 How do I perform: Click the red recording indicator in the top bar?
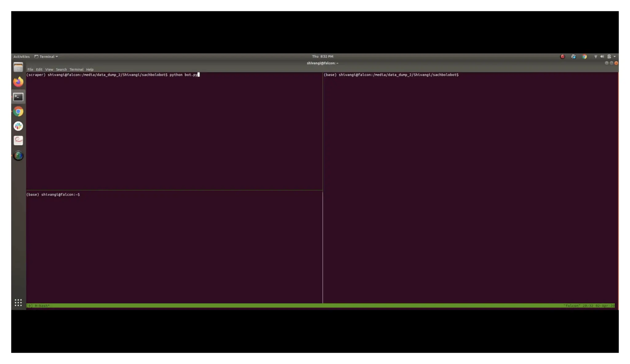pyautogui.click(x=562, y=57)
